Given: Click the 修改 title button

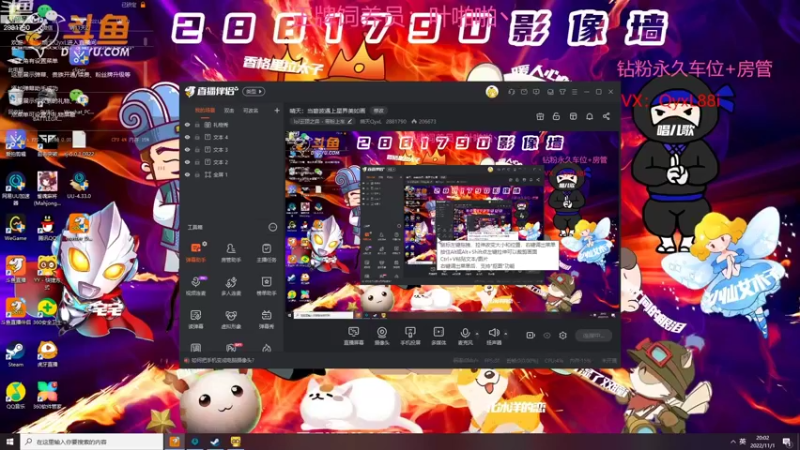Looking at the screenshot, I should 378,110.
